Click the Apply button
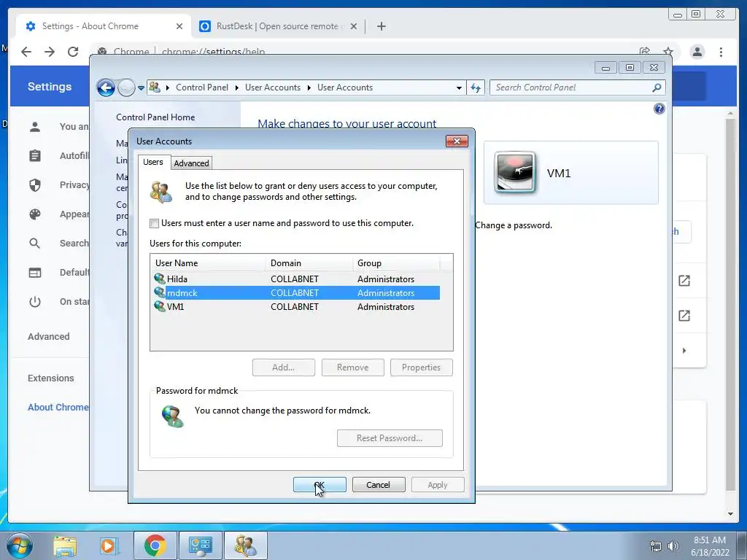The height and width of the screenshot is (560, 747). pyautogui.click(x=438, y=485)
